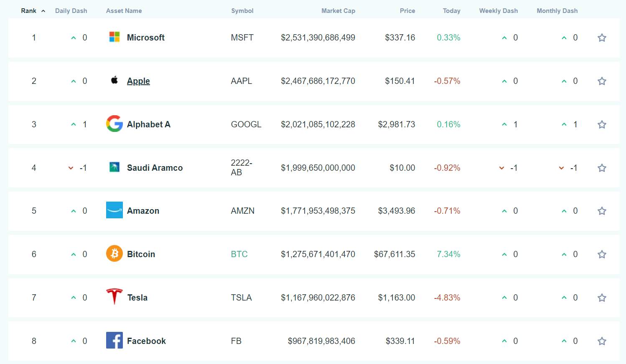Click Tesla's -4.83% change today
This screenshot has height=364, width=626.
[447, 298]
